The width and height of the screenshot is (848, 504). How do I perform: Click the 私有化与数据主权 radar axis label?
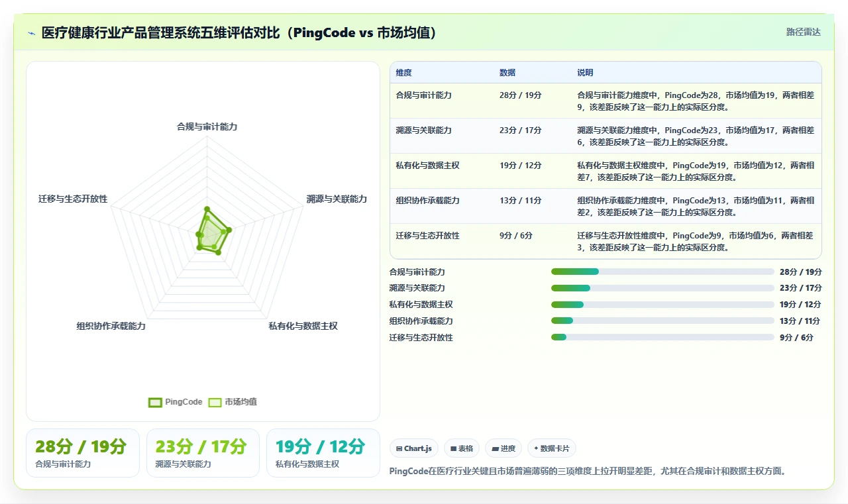pos(303,326)
